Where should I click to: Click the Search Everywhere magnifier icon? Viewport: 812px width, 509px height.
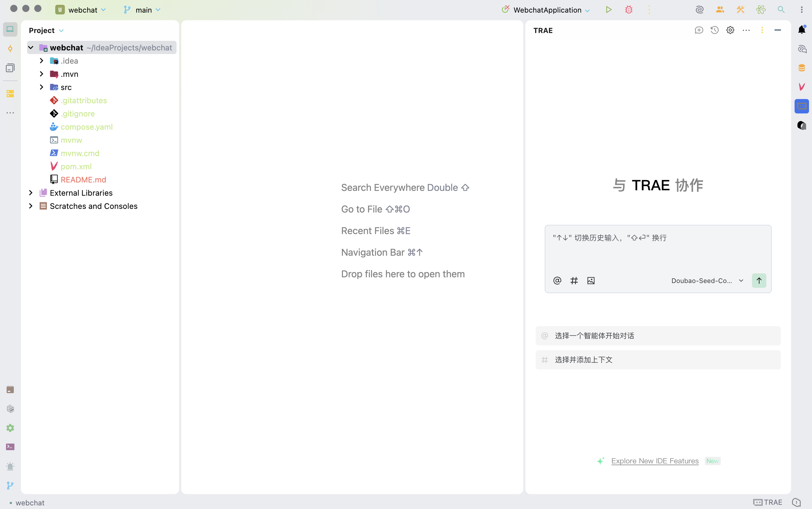781,10
